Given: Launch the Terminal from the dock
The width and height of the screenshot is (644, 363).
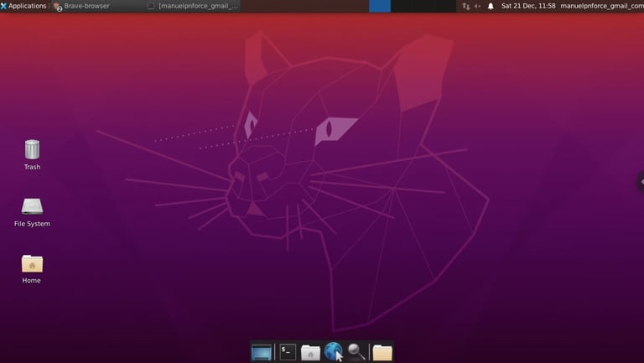Looking at the screenshot, I should (x=288, y=352).
